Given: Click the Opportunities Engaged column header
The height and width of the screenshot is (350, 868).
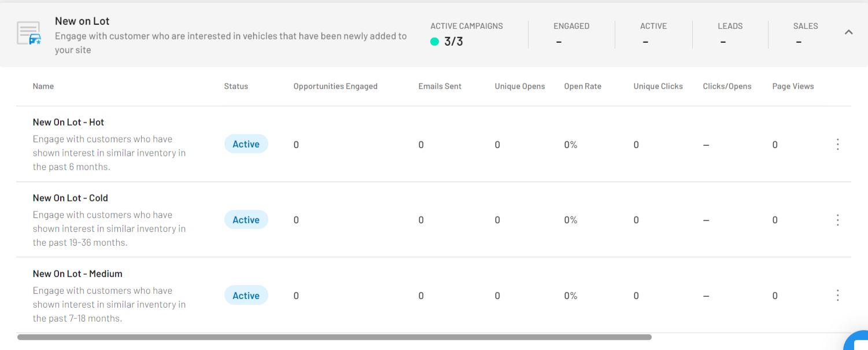Looking at the screenshot, I should (x=335, y=86).
